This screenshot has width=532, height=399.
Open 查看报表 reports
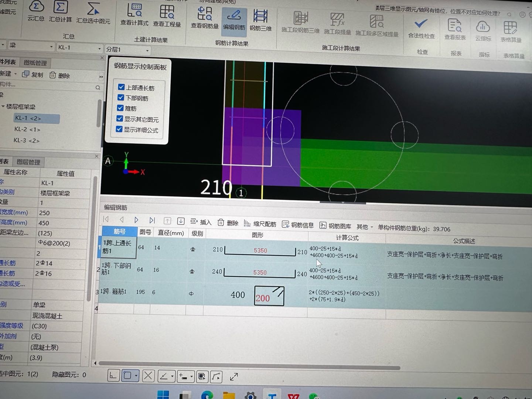pos(455,30)
